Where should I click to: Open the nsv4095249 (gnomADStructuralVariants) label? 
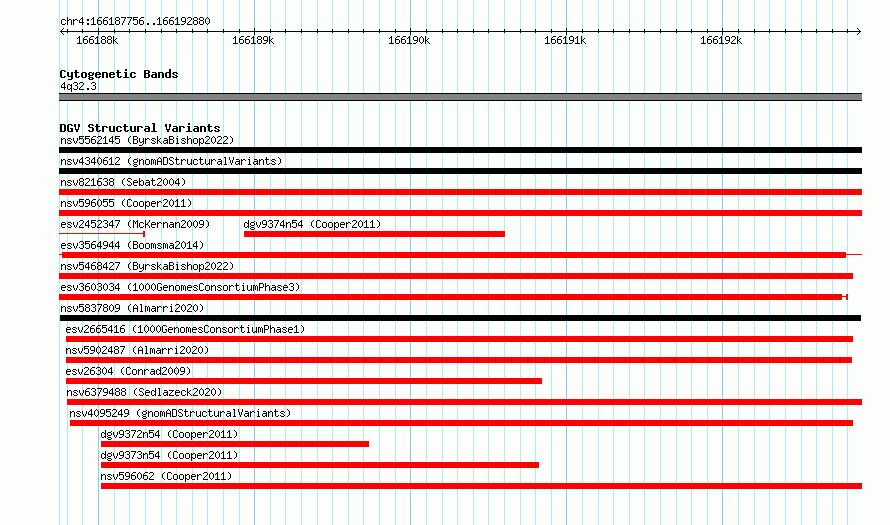pyautogui.click(x=180, y=413)
